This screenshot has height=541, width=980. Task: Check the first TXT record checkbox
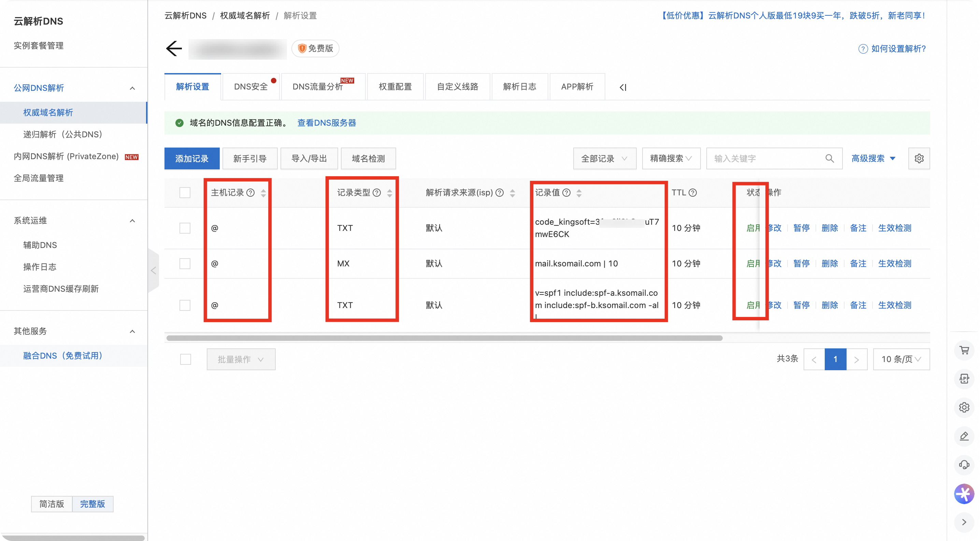[x=185, y=228]
